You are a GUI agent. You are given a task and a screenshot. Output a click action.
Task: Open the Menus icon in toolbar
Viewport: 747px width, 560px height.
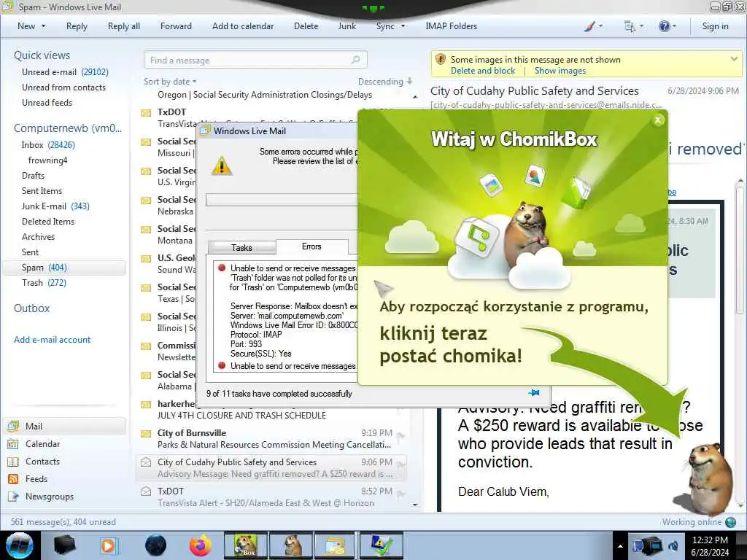630,26
